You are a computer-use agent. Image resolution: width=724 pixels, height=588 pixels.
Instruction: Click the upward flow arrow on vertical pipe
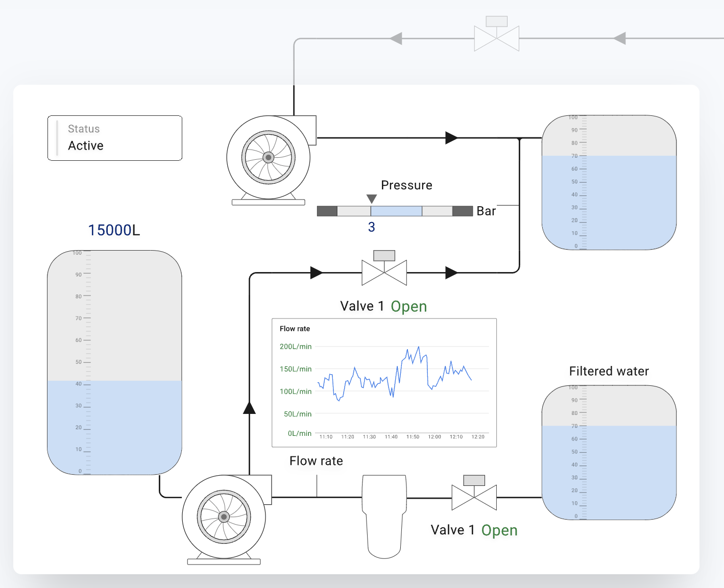[x=249, y=407]
